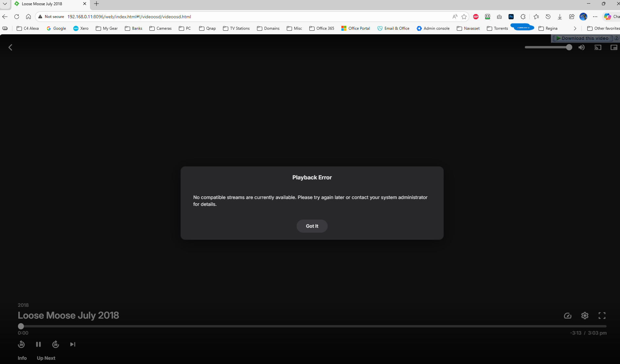Open the Office 365 favorites folder
Screen dimensions: 620x364
(x=322, y=28)
